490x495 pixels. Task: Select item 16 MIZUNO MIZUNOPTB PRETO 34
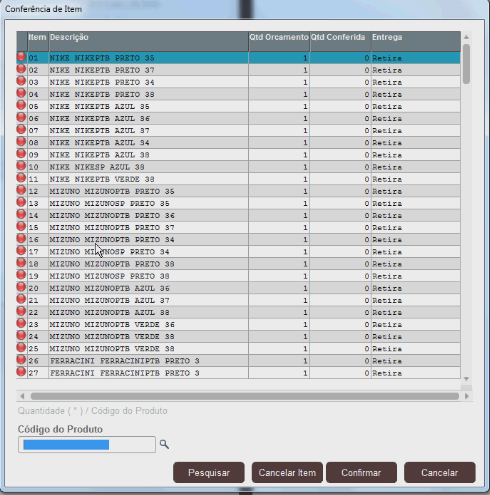[238, 239]
